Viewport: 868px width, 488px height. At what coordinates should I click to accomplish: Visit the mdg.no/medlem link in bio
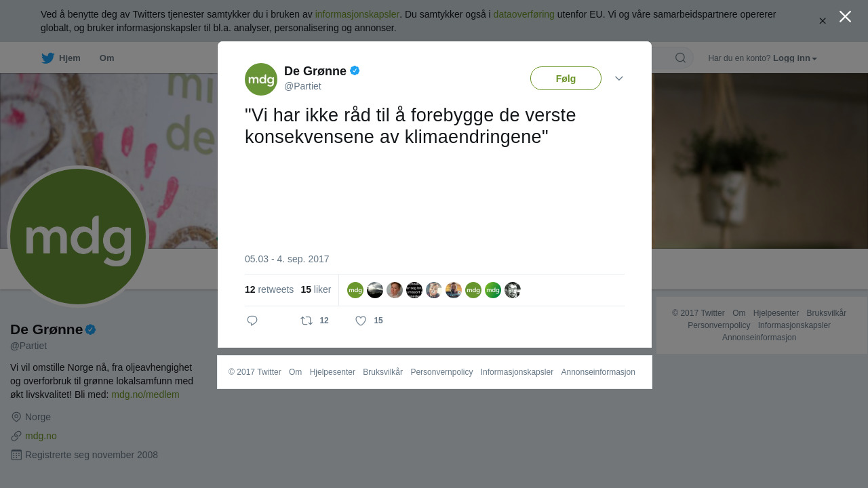click(145, 394)
